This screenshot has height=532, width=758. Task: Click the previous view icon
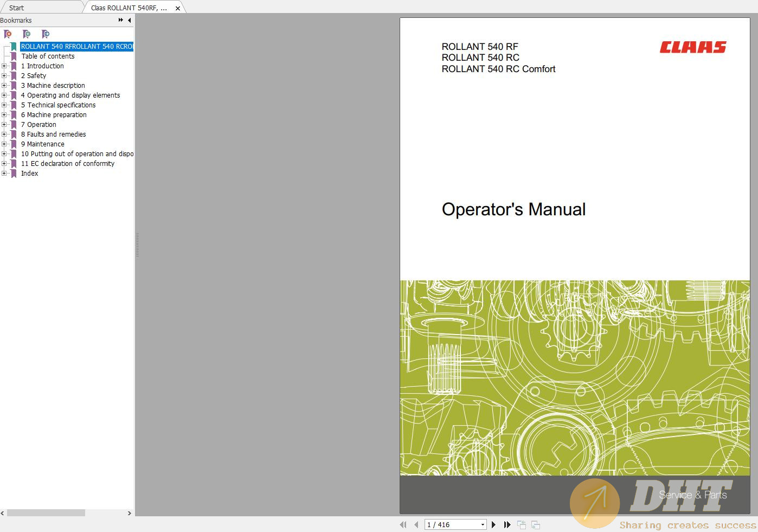[x=522, y=524]
